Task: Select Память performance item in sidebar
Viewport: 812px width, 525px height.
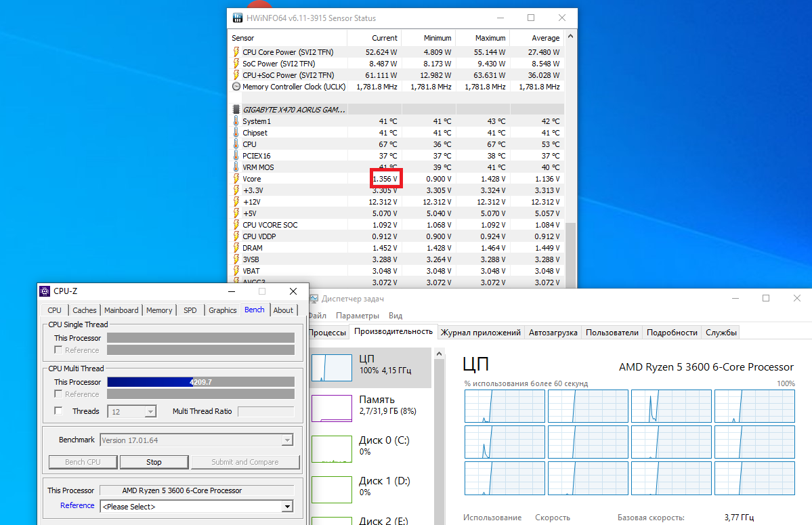Action: tap(371, 408)
